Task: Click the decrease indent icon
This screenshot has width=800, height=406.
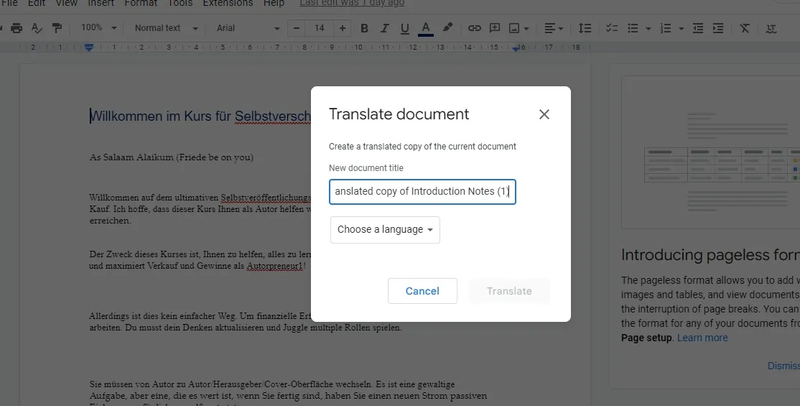Action: click(x=698, y=28)
